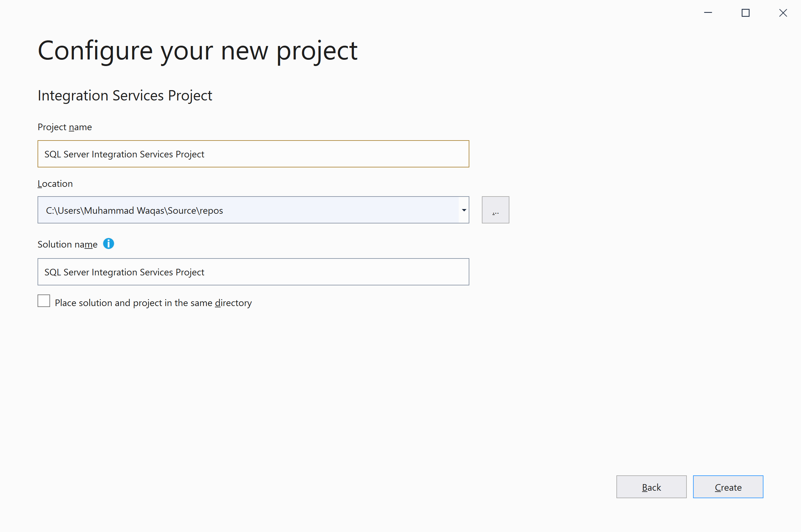Click the Location label

[55, 184]
